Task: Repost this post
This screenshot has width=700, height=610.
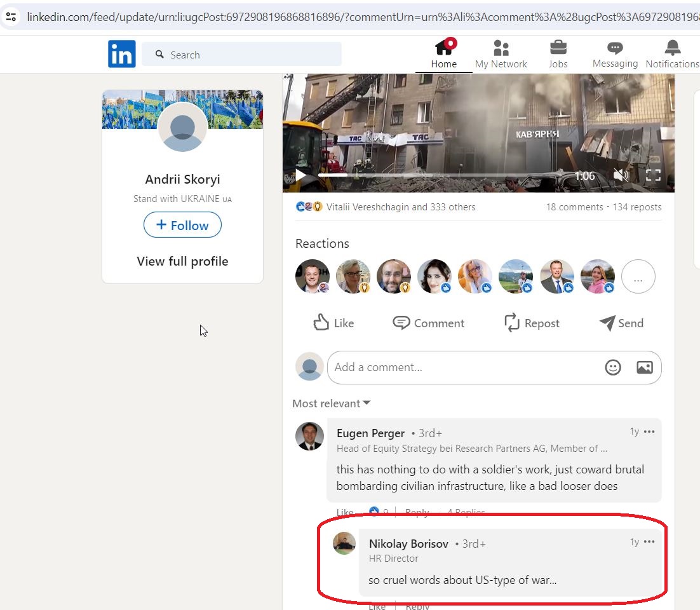Action: 532,323
